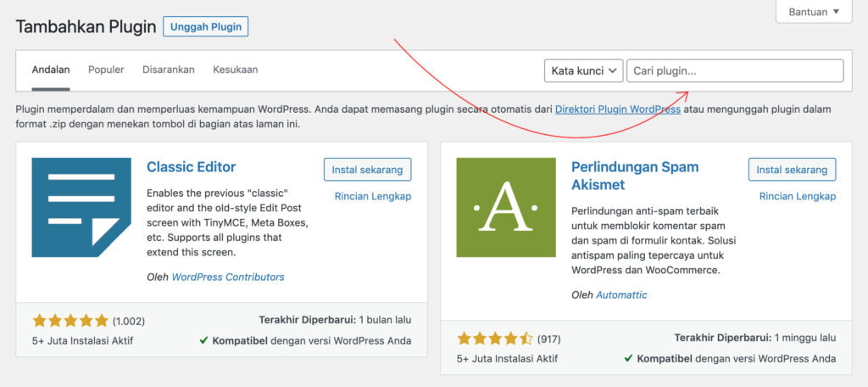Screen dimensions: 868x387
Task: Click the Cari plugin search field
Action: click(x=735, y=71)
